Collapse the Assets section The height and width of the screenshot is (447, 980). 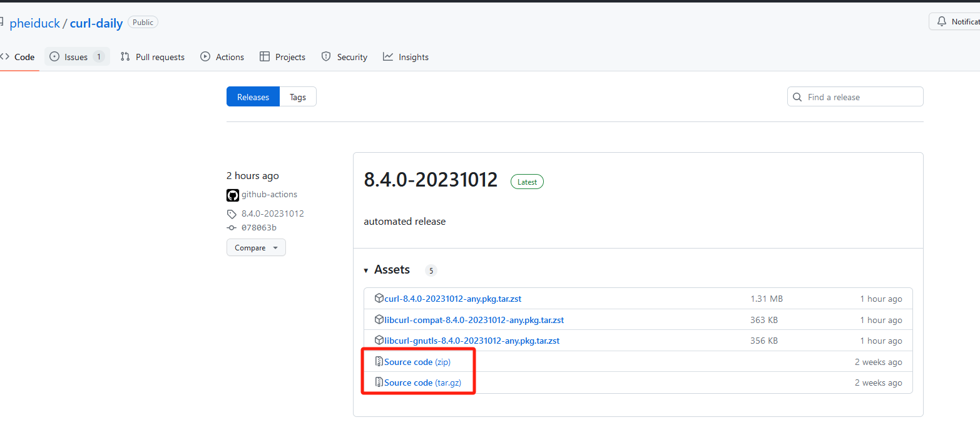click(x=387, y=270)
